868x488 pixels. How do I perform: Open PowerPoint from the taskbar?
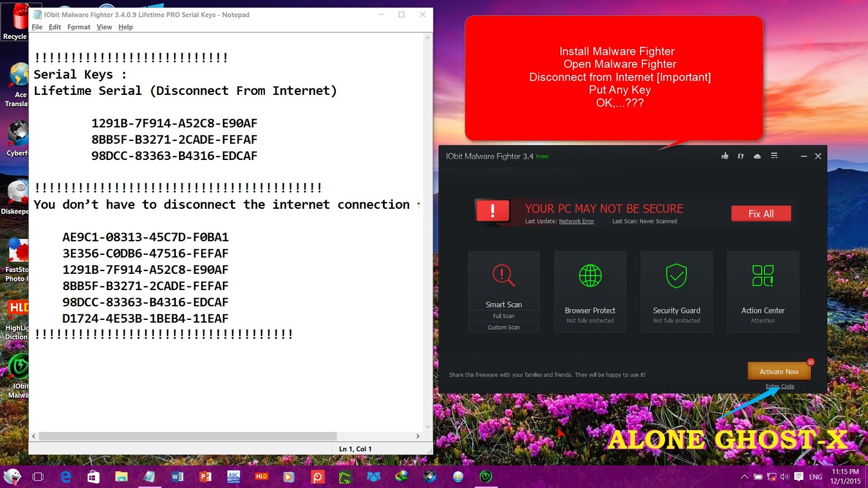coord(206,477)
